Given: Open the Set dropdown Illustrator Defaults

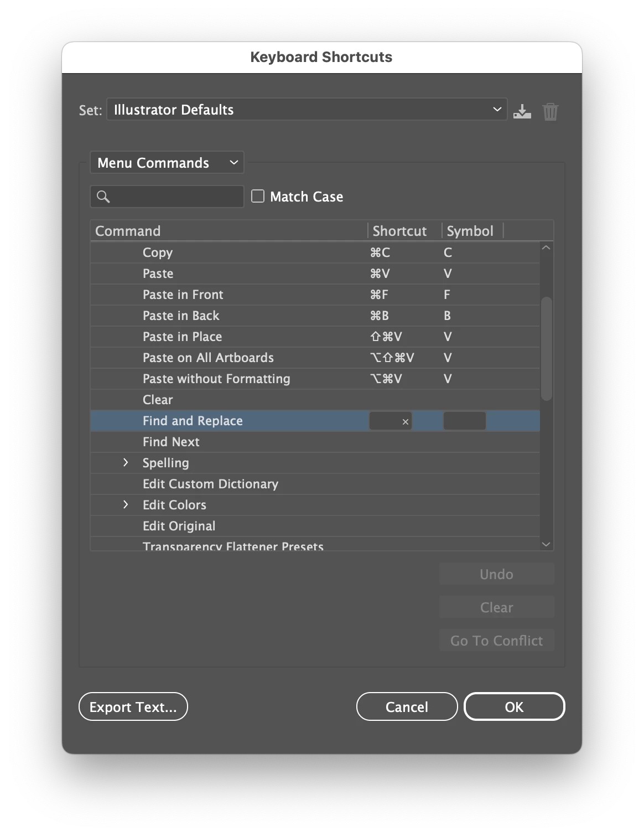Looking at the screenshot, I should [x=307, y=110].
